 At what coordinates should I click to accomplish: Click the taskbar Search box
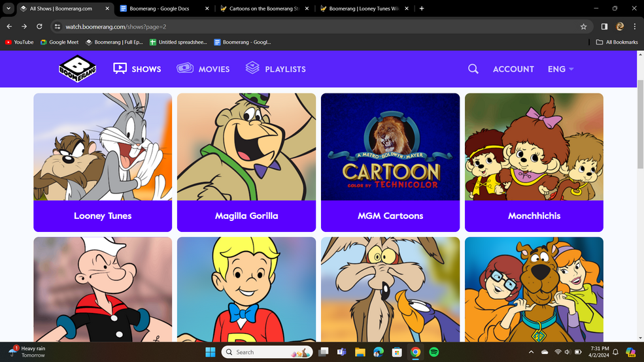pyautogui.click(x=267, y=352)
